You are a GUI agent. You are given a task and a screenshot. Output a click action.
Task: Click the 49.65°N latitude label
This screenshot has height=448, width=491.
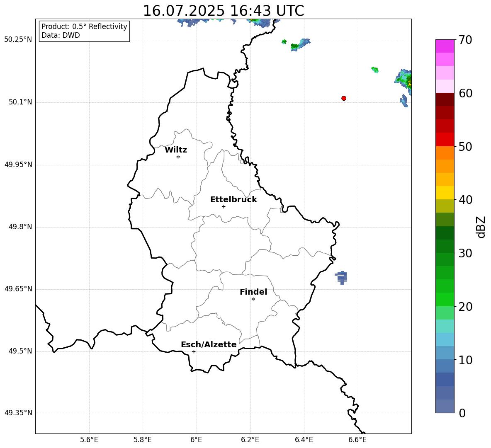click(18, 289)
